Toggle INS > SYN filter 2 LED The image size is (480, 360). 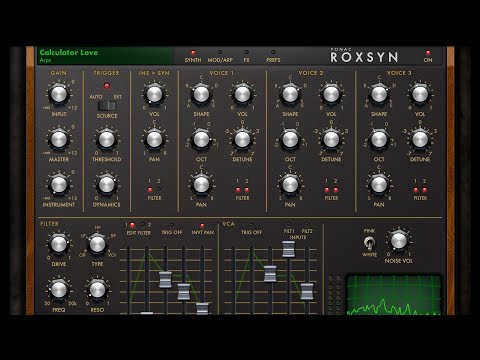tap(159, 190)
